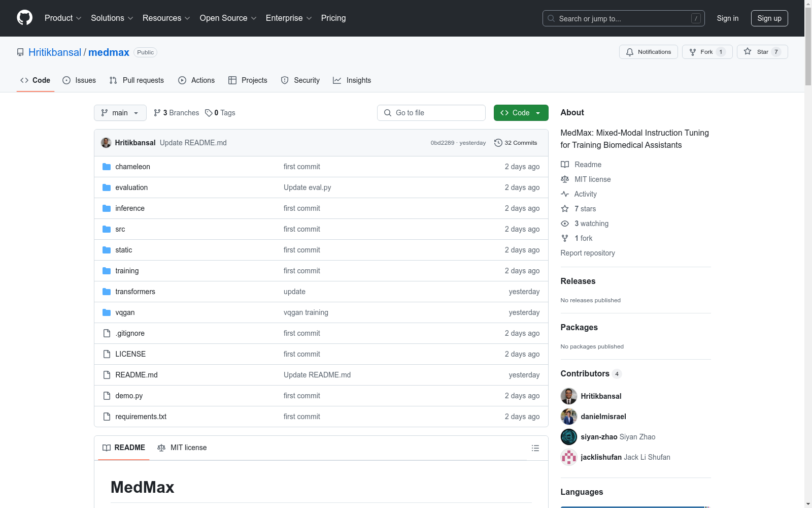View the 32 Commits history
Viewport: 812px width, 508px height.
coord(516,143)
